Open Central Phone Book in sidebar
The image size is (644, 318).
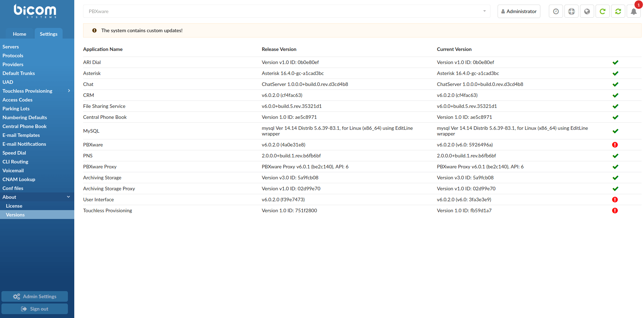[24, 126]
